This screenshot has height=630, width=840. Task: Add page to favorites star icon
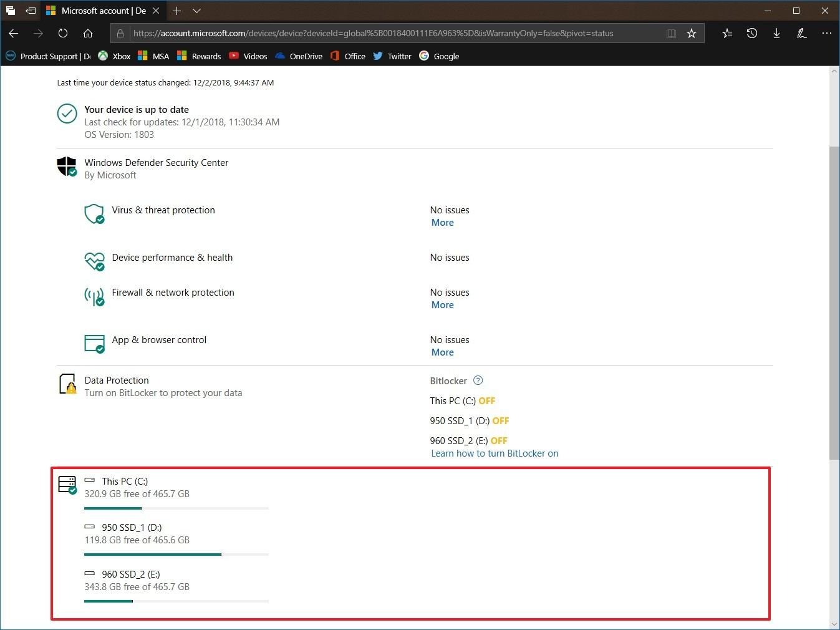tap(691, 34)
